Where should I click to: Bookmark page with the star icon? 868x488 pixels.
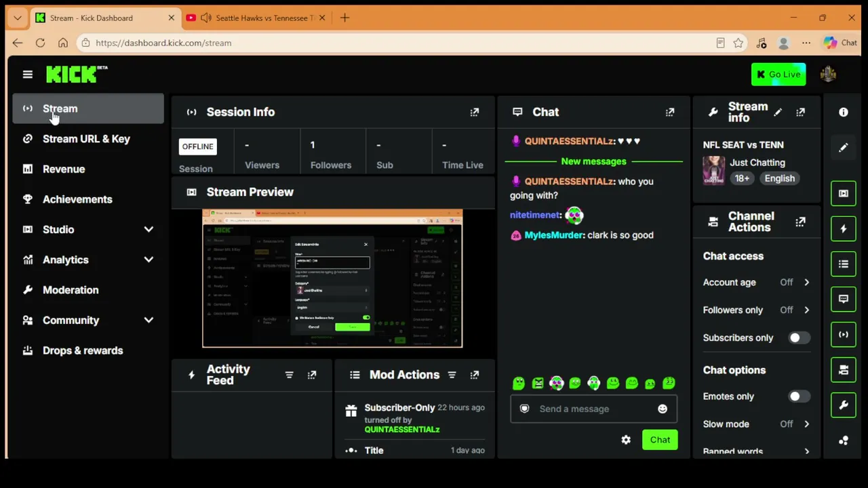tap(738, 43)
